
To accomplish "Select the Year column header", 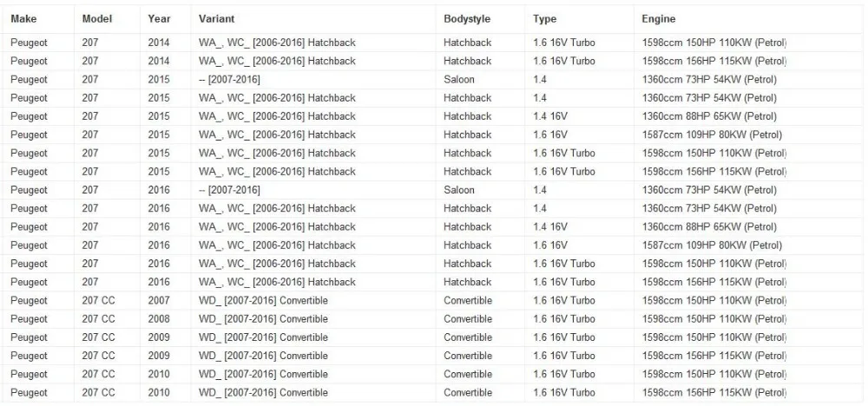I will (x=159, y=19).
